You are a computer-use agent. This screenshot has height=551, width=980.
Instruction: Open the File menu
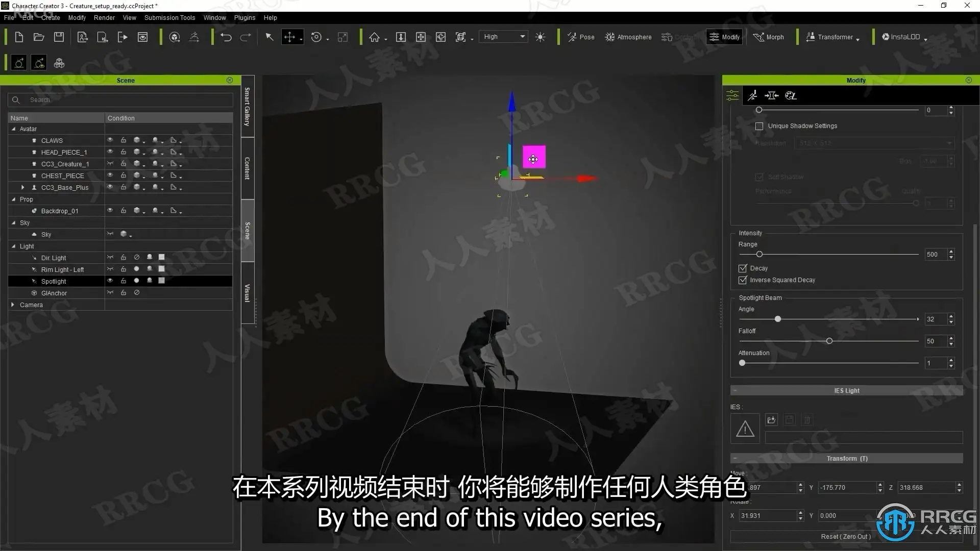coord(9,17)
